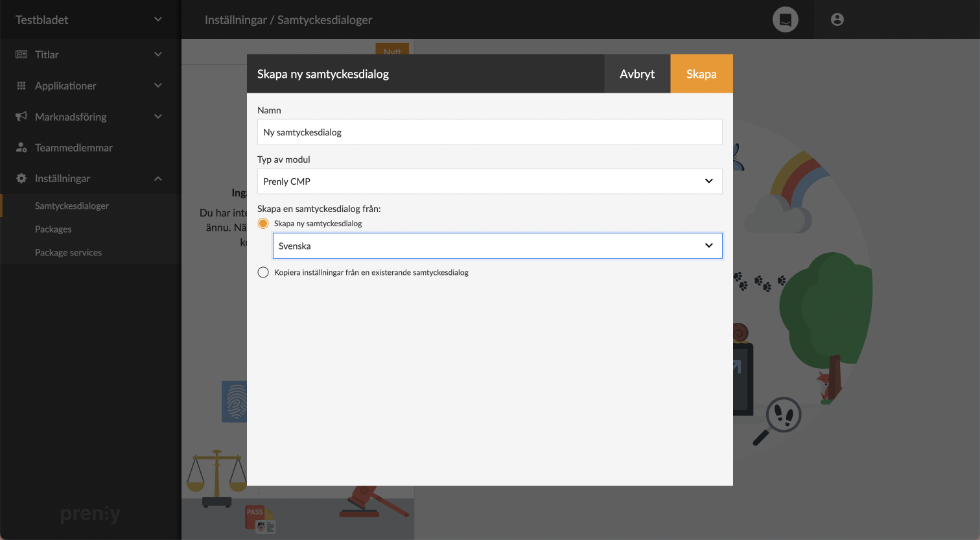This screenshot has height=540, width=980.
Task: Click the Marknadsföring megaphone icon
Action: coord(21,117)
